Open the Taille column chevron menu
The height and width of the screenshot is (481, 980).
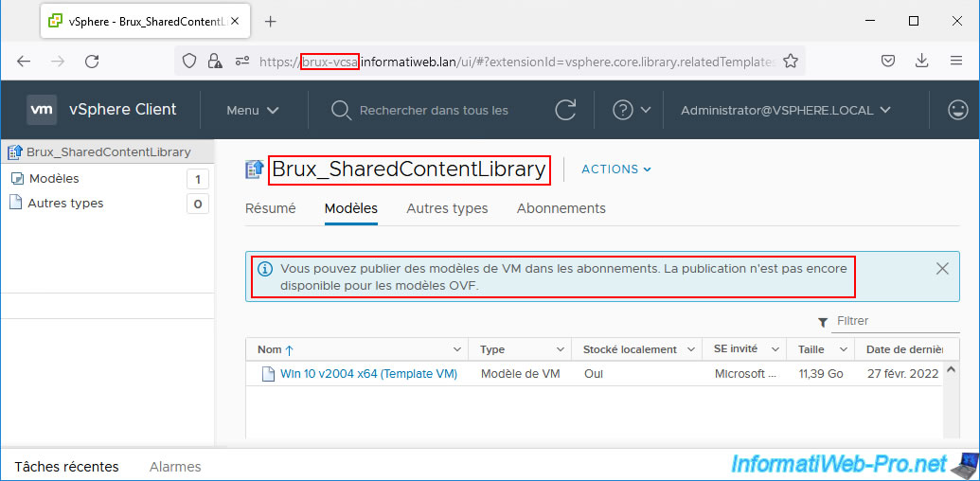pyautogui.click(x=843, y=349)
